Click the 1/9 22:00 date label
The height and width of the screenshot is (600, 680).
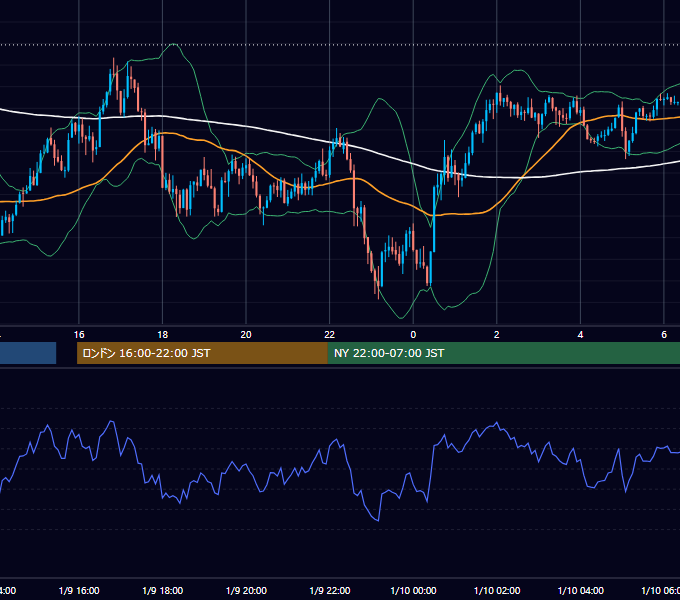point(330,591)
